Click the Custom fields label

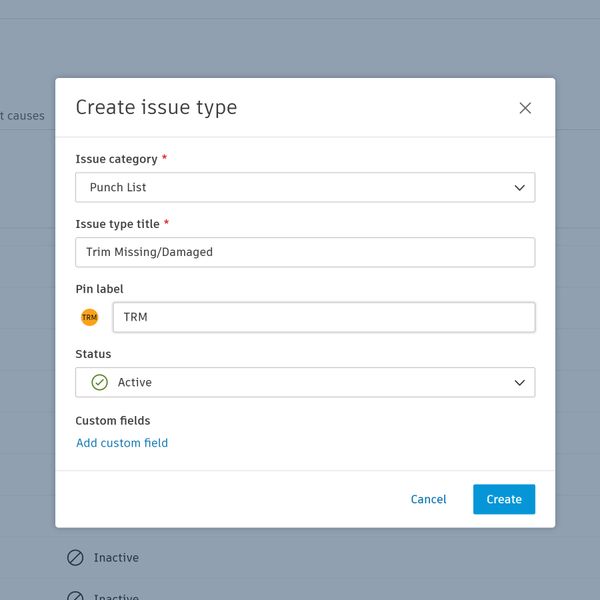(x=113, y=421)
